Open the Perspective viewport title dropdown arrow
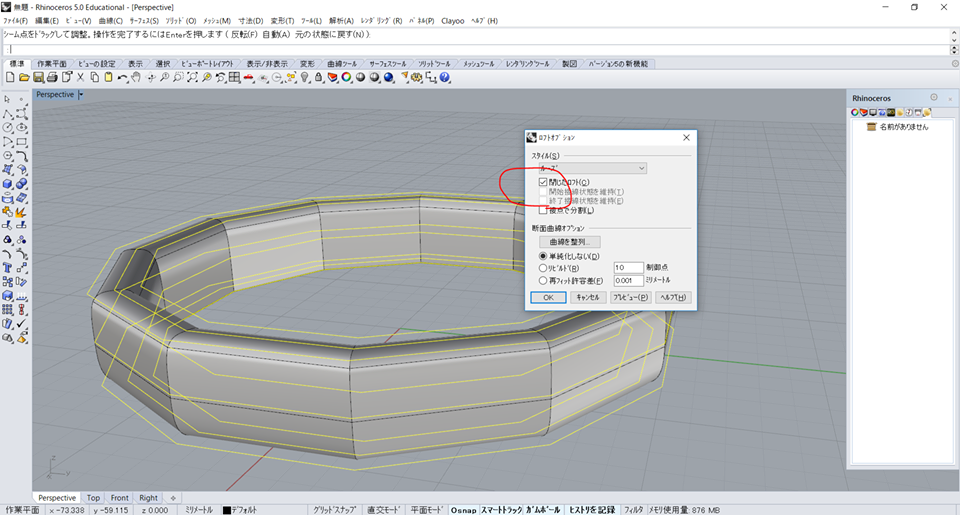This screenshot has width=960, height=515. point(81,95)
